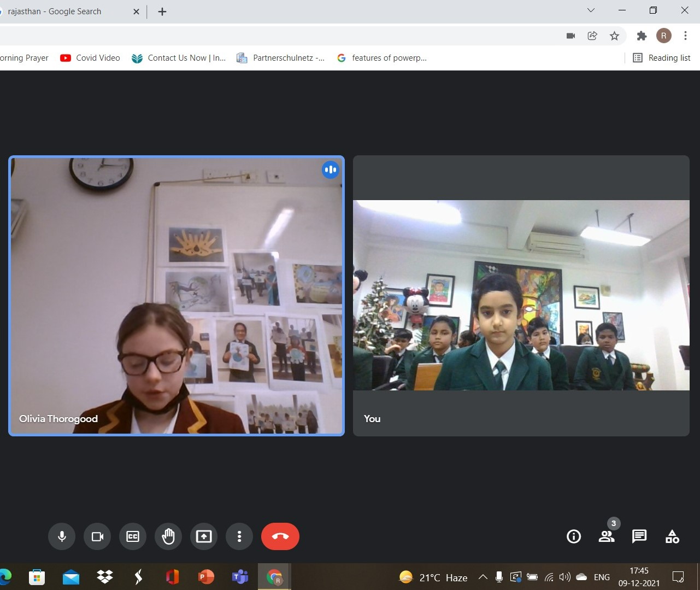Click the share this page icon
Image resolution: width=700 pixels, height=590 pixels.
point(592,36)
